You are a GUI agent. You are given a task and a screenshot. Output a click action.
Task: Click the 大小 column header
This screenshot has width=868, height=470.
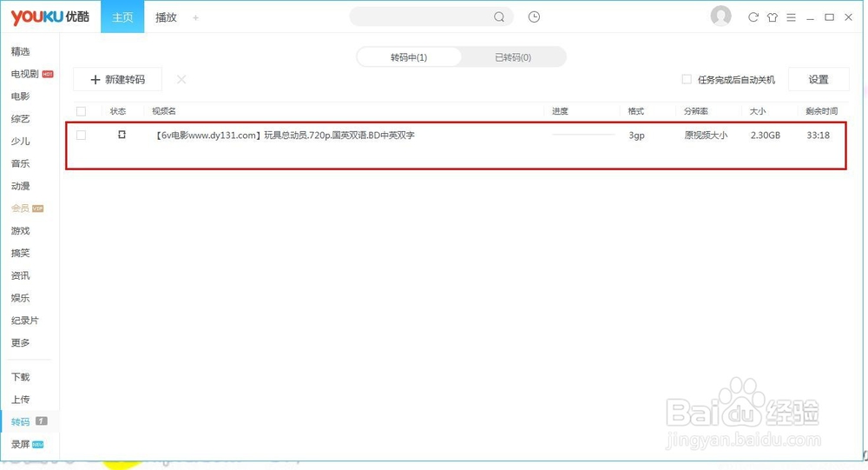tap(758, 111)
